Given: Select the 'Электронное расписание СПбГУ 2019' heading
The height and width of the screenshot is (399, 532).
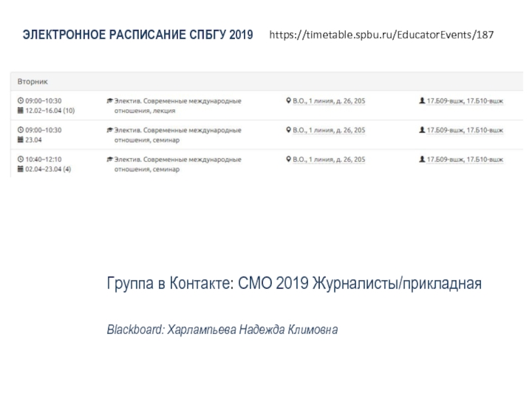Looking at the screenshot, I should point(138,35).
